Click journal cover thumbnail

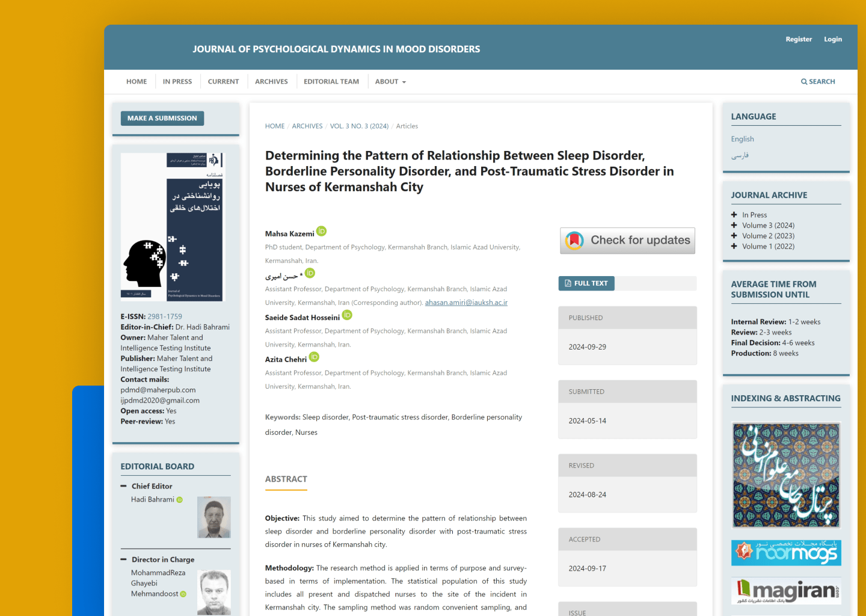click(172, 227)
